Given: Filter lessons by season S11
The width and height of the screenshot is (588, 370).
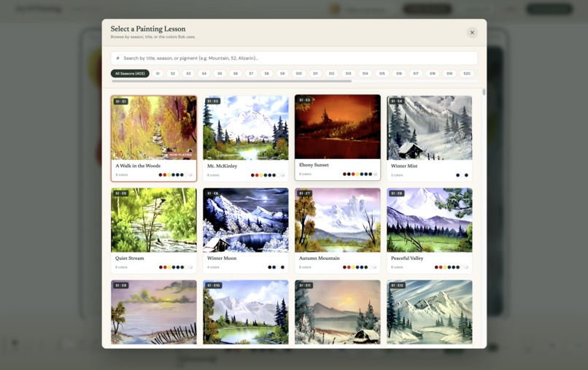Looking at the screenshot, I should click(x=315, y=74).
